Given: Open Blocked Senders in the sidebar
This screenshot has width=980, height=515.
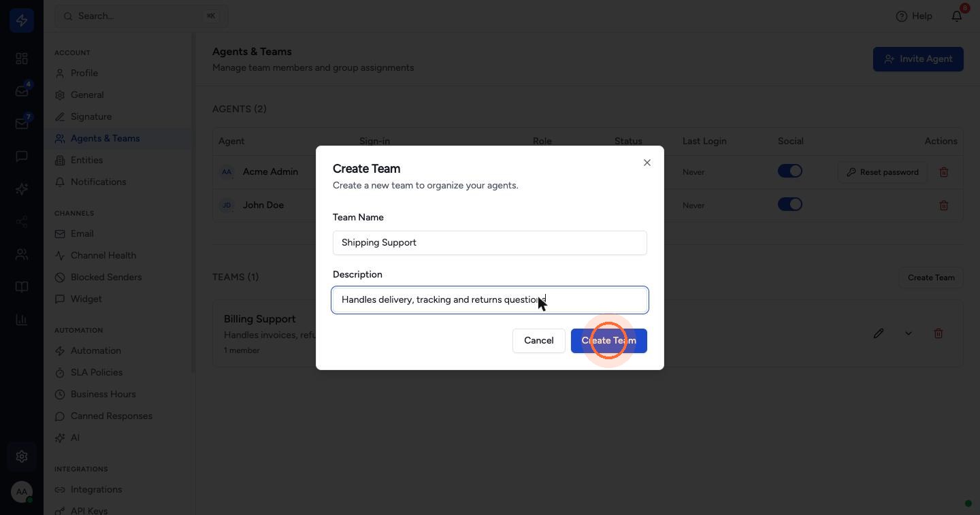Looking at the screenshot, I should 106,277.
